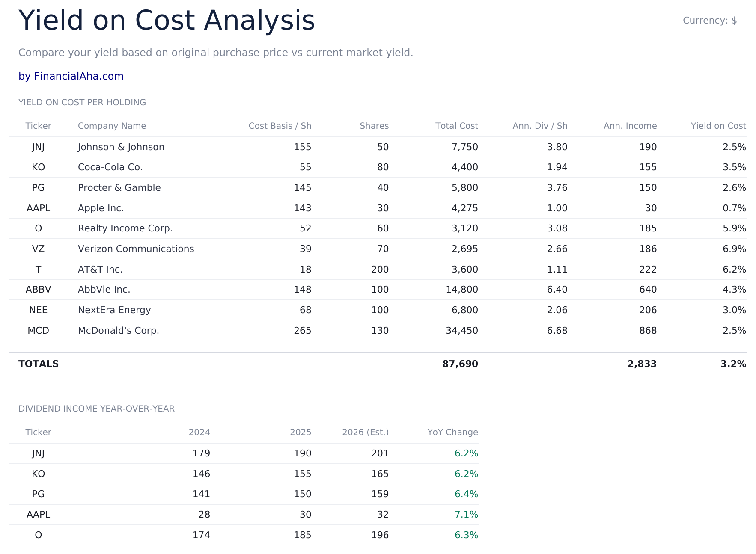Click the total income sum 2,833
The height and width of the screenshot is (554, 756).
tap(642, 364)
